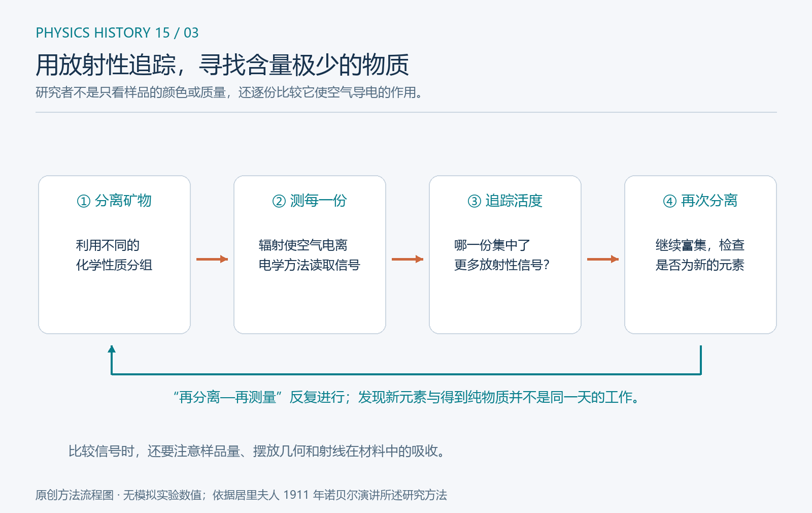The width and height of the screenshot is (812, 513).
Task: Click the text '利用不同的'
Action: pos(108,245)
